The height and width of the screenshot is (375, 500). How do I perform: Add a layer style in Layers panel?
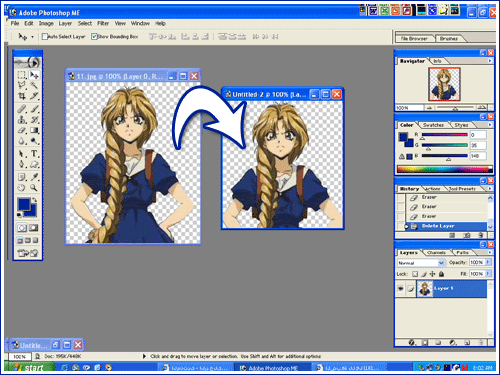point(412,342)
